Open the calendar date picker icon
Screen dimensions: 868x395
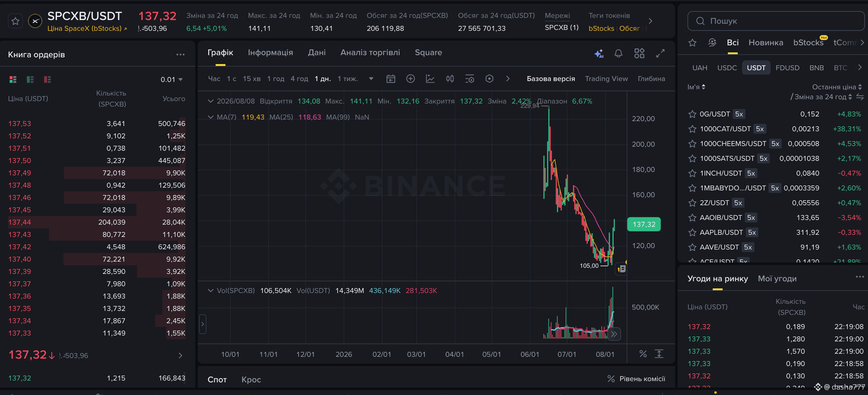point(391,79)
